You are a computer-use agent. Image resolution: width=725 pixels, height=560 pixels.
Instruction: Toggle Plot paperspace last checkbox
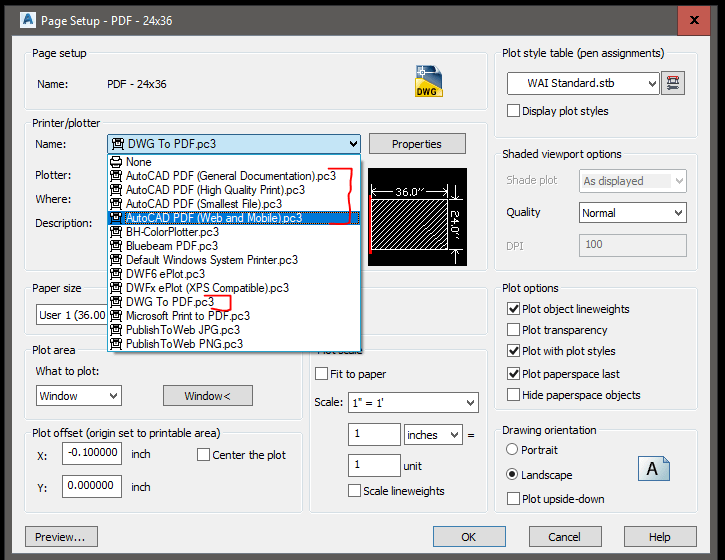[513, 374]
